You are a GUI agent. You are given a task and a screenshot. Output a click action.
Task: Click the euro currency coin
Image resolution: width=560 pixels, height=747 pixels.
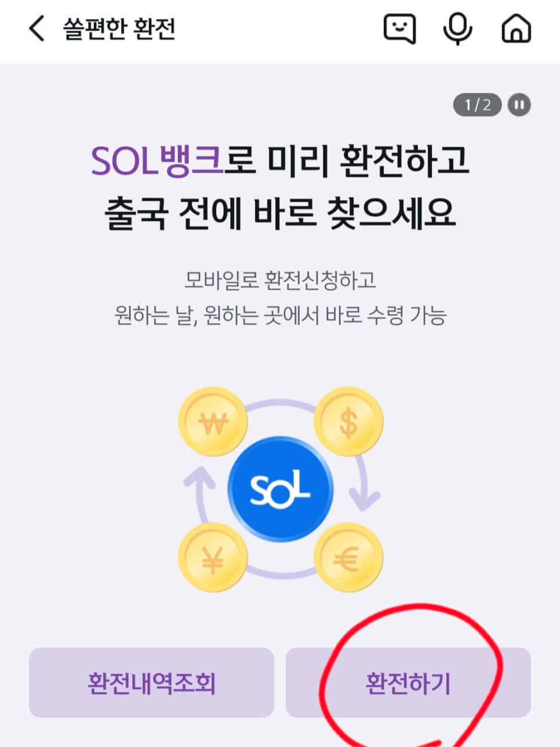coord(348,558)
